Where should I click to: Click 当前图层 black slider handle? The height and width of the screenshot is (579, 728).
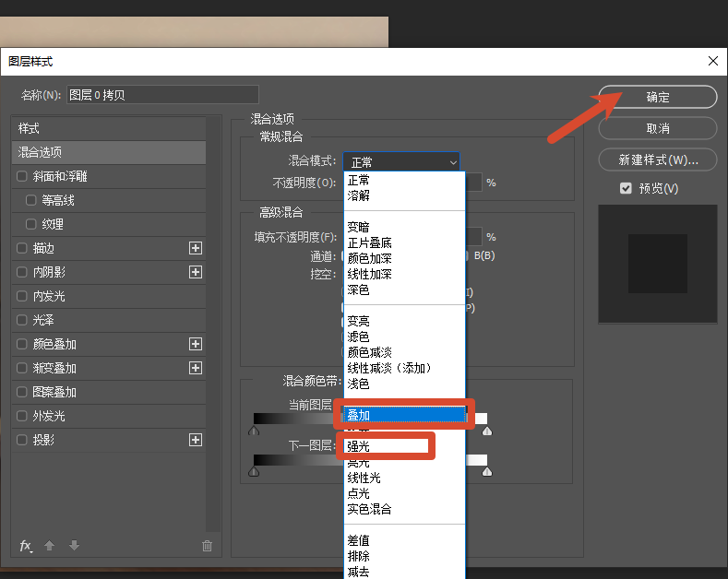tap(254, 431)
